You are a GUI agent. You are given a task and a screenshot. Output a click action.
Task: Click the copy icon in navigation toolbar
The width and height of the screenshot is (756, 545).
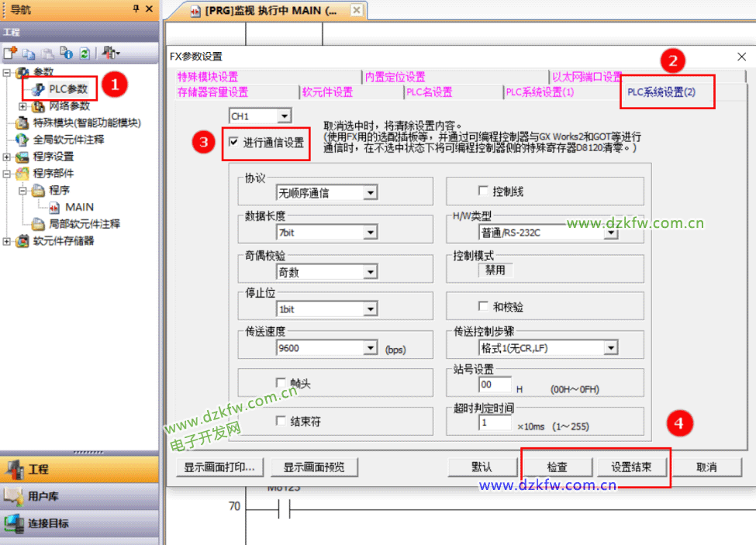[29, 53]
